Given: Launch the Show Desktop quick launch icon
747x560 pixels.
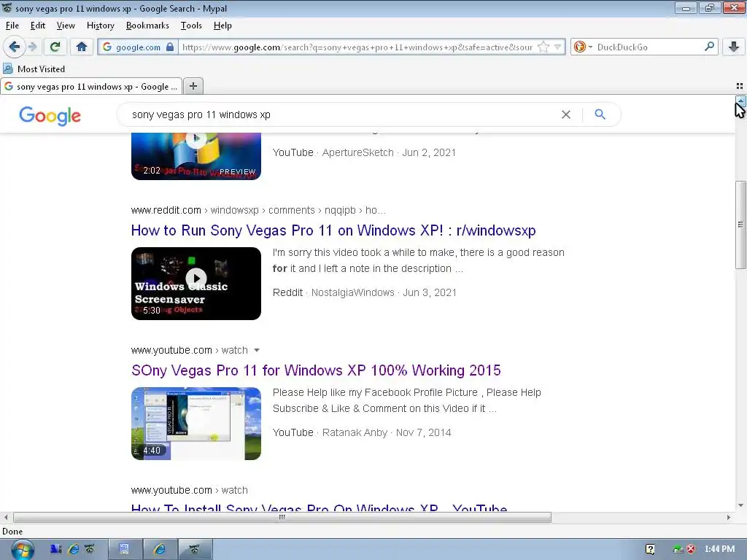Looking at the screenshot, I should point(56,549).
